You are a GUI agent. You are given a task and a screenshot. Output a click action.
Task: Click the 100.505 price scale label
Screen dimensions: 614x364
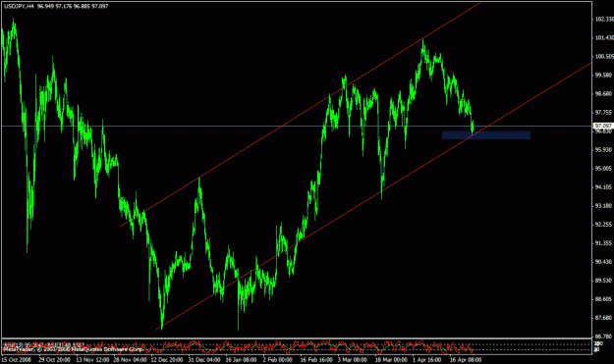(x=604, y=56)
